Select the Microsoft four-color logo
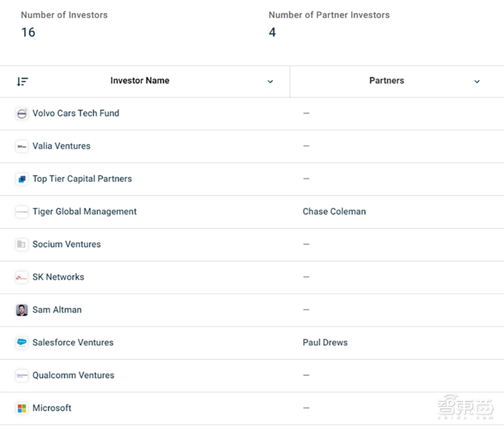Image resolution: width=504 pixels, height=429 pixels. point(22,408)
